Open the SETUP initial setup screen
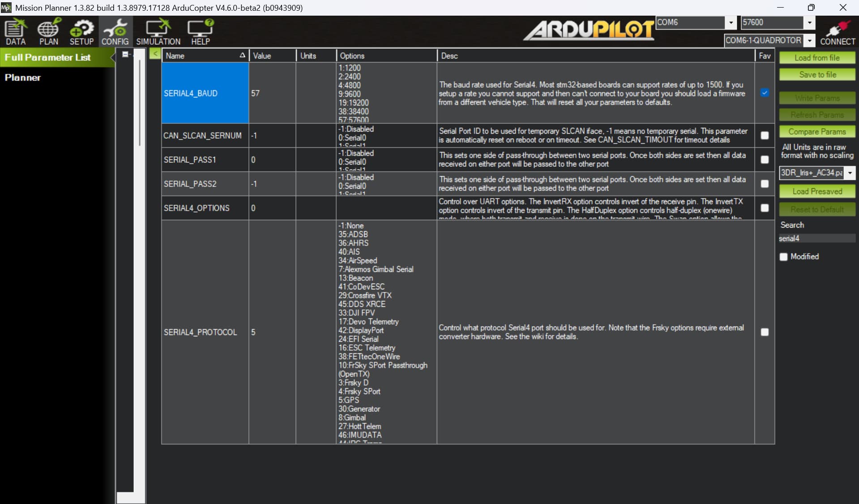Image resolution: width=859 pixels, height=504 pixels. point(81,32)
